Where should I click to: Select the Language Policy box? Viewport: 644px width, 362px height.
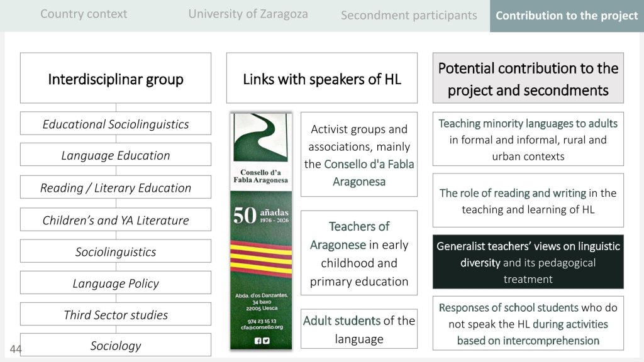pyautogui.click(x=116, y=283)
